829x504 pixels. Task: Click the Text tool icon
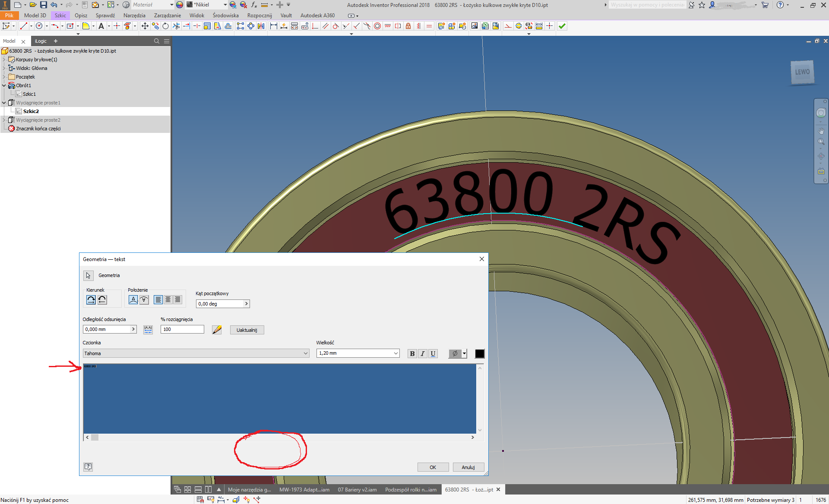(x=101, y=26)
